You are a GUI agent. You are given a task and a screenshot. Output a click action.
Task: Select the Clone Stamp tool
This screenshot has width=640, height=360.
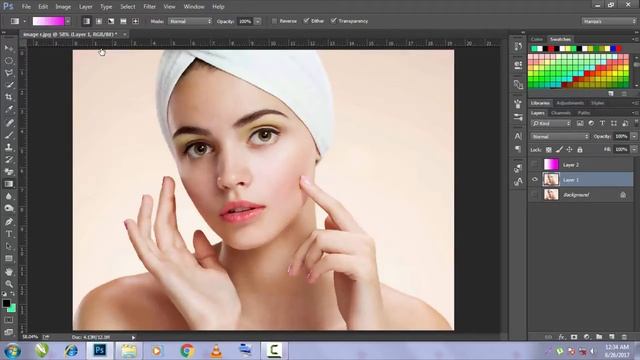[x=9, y=147]
